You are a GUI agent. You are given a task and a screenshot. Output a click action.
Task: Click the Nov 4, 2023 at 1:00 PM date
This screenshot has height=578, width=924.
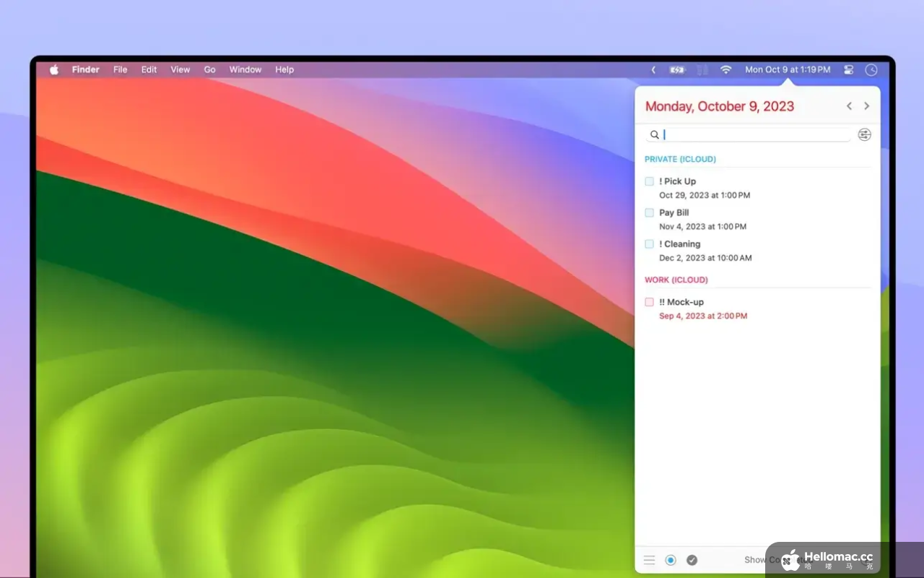click(x=702, y=226)
